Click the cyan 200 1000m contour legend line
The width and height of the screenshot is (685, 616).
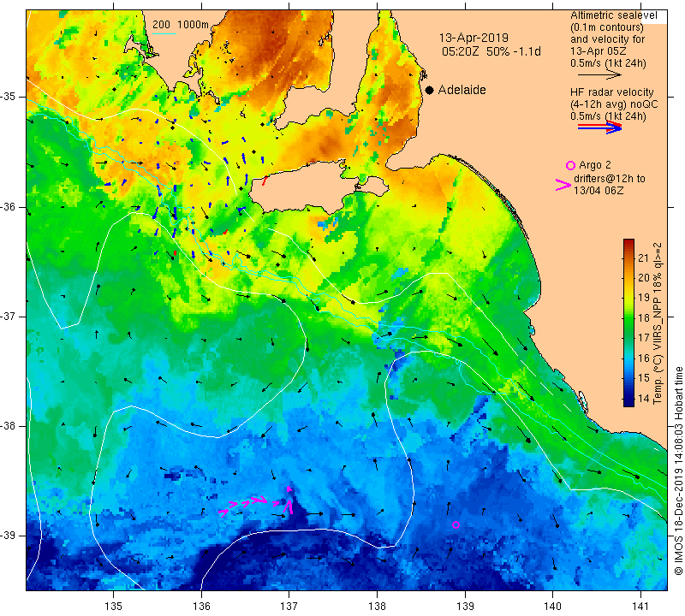pos(164,33)
